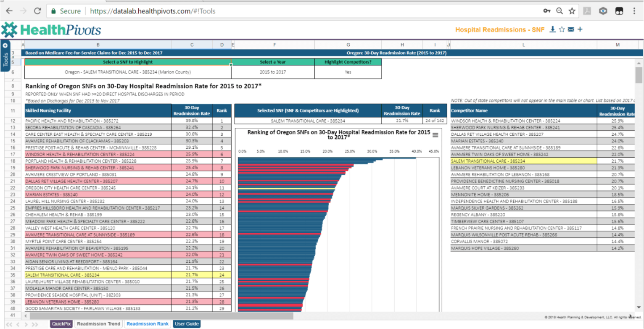This screenshot has height=329, width=644.
Task: Change the Highlight Competitors Yes value
Action: [348, 72]
